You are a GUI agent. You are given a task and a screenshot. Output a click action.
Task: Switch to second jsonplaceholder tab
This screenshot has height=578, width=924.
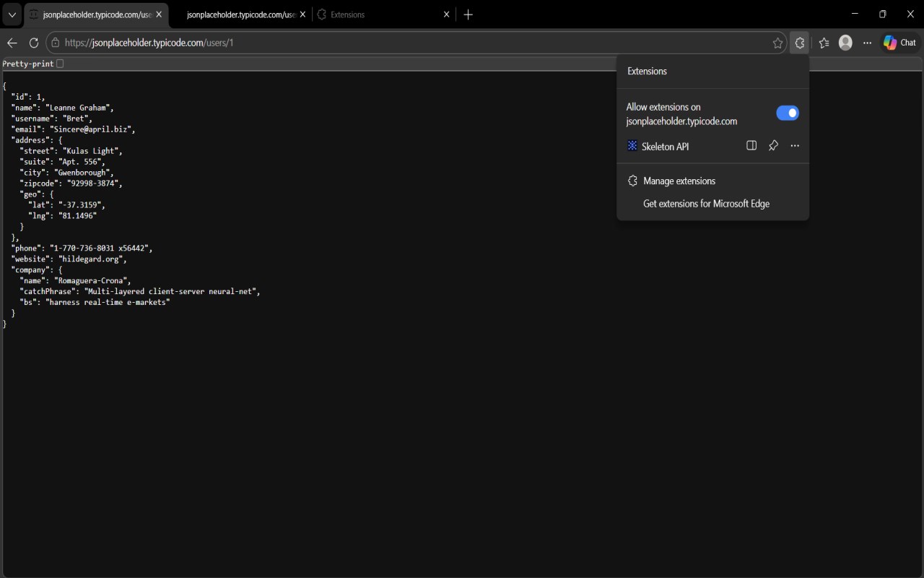click(x=240, y=14)
